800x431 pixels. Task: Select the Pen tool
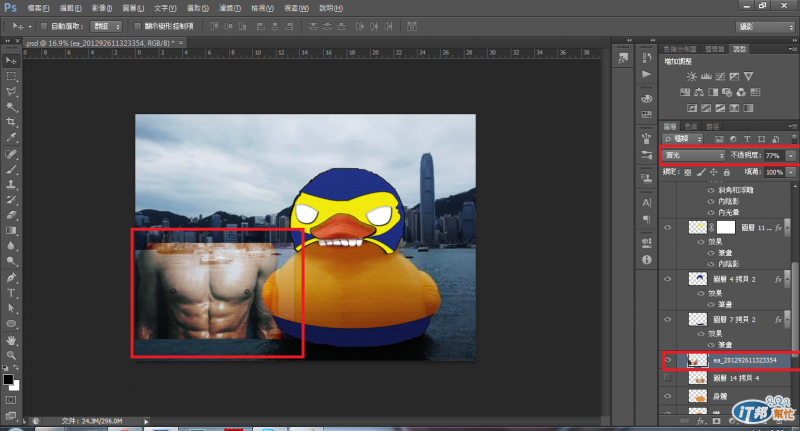click(x=11, y=278)
